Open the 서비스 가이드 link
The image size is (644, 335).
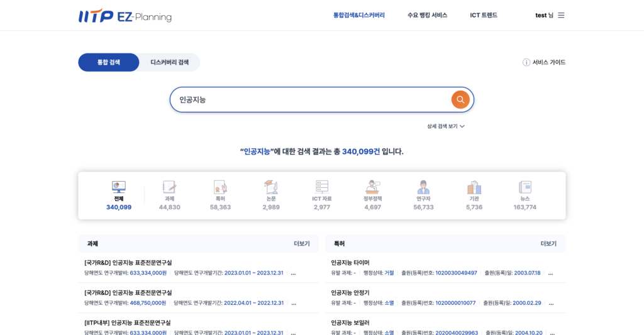coord(545,62)
